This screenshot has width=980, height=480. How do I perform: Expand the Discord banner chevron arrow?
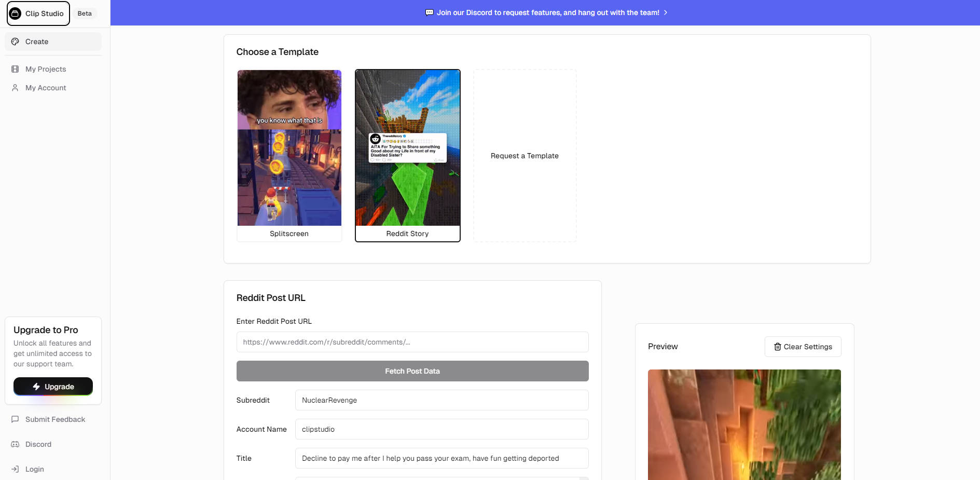666,12
